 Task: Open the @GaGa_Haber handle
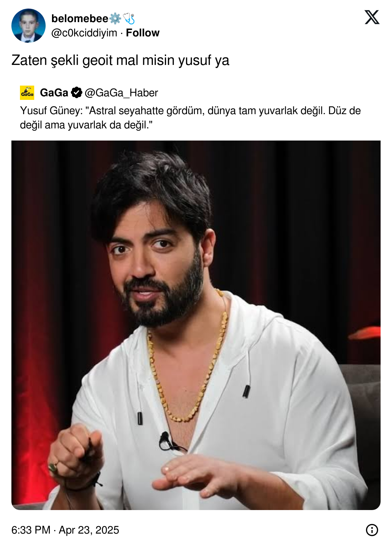121,93
